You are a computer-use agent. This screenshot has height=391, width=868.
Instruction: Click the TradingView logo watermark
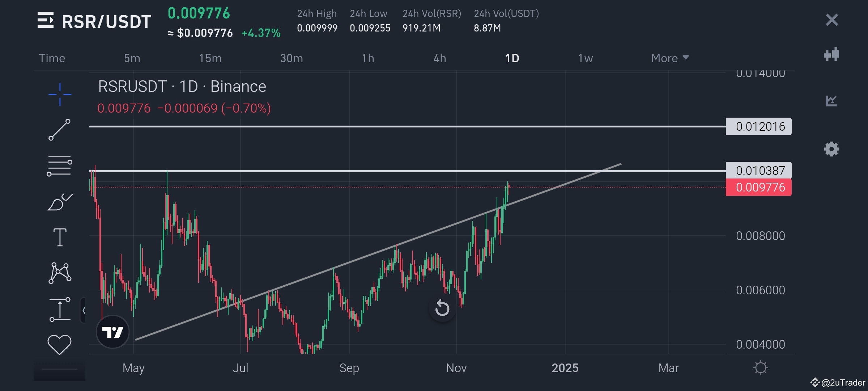(112, 332)
